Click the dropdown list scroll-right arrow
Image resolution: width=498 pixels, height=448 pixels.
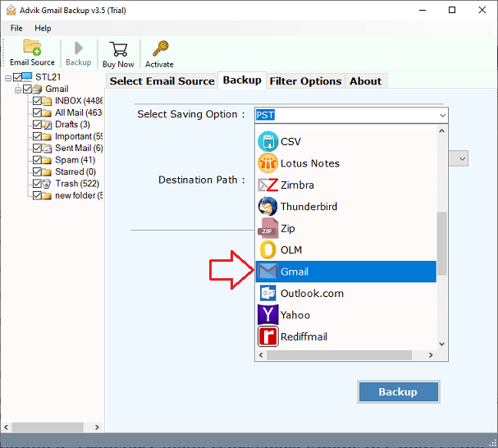pyautogui.click(x=431, y=355)
